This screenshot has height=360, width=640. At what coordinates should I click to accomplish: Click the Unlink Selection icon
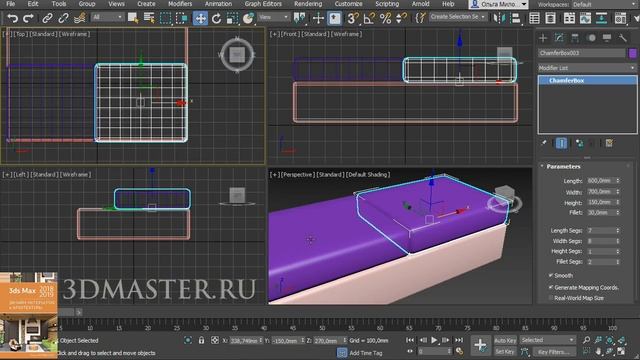(63, 18)
